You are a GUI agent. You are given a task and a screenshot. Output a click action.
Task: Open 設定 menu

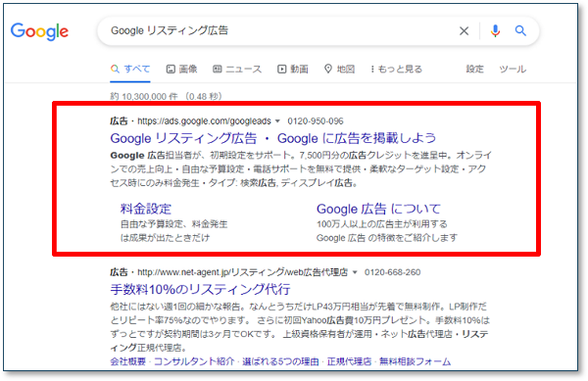coord(474,69)
